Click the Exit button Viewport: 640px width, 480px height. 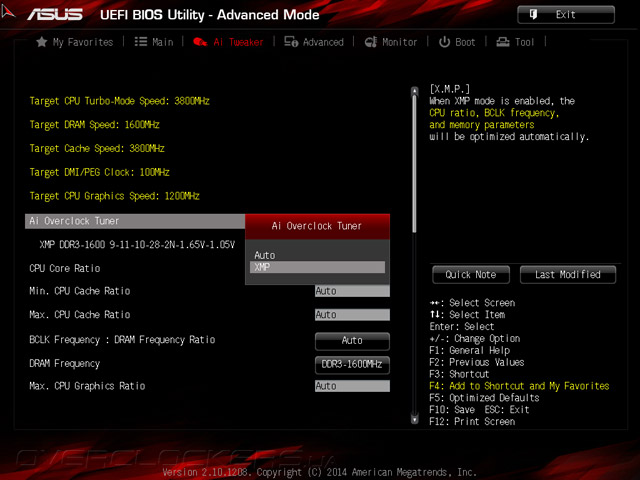(566, 15)
